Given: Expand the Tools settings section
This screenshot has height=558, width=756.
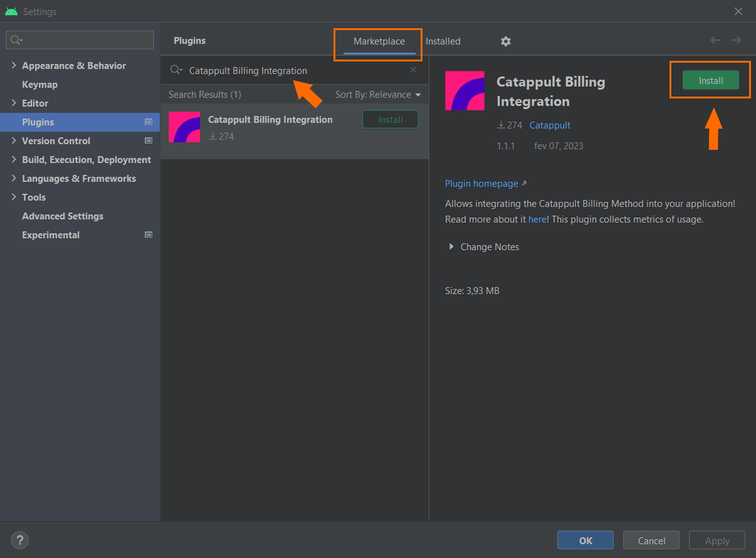Looking at the screenshot, I should pos(14,197).
